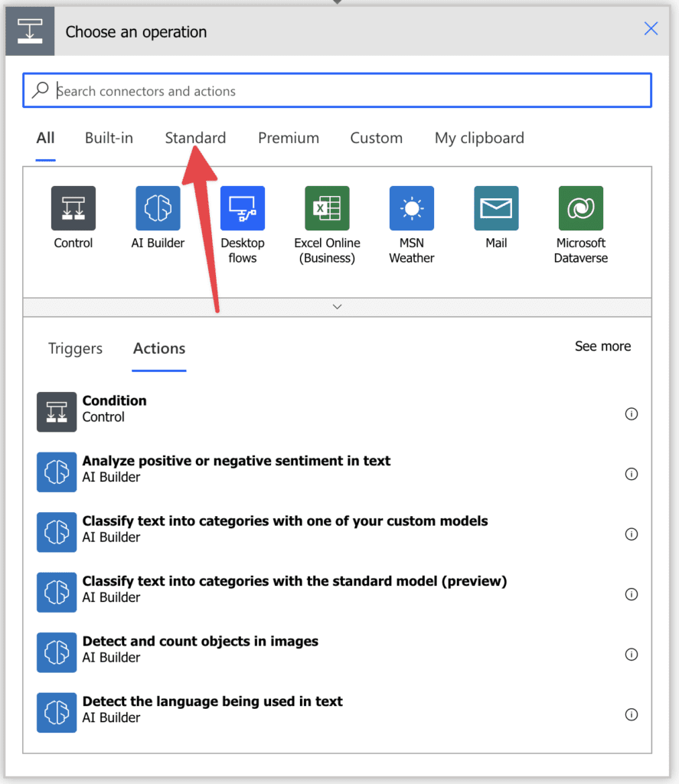View info for Detect the language action
This screenshot has width=679, height=784.
[x=632, y=714]
